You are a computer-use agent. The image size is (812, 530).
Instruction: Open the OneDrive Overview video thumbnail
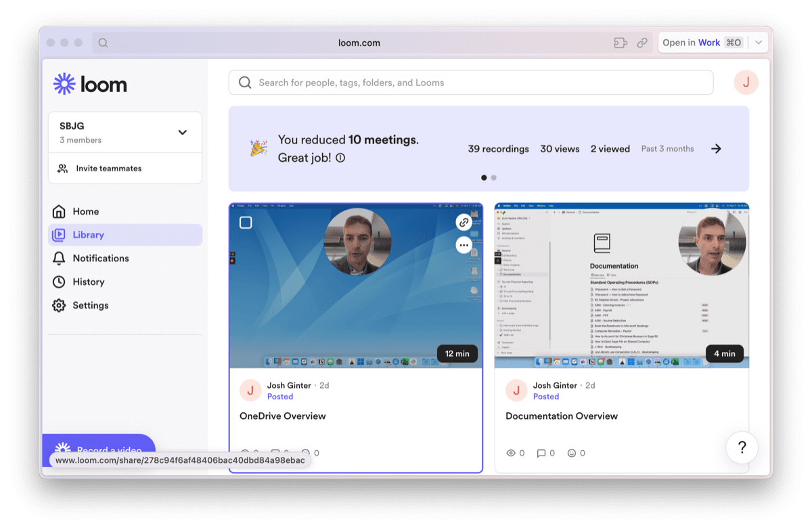[x=356, y=286]
